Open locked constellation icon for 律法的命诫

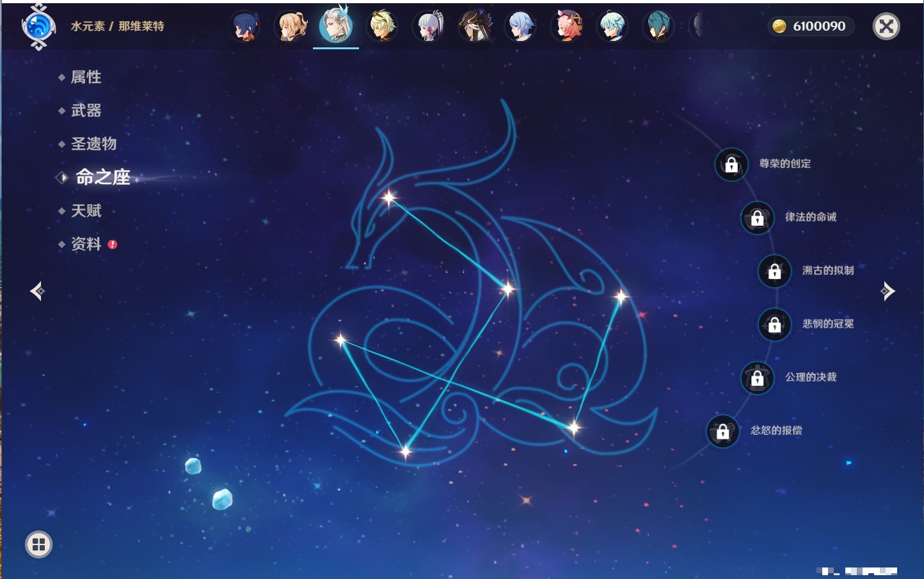click(758, 218)
